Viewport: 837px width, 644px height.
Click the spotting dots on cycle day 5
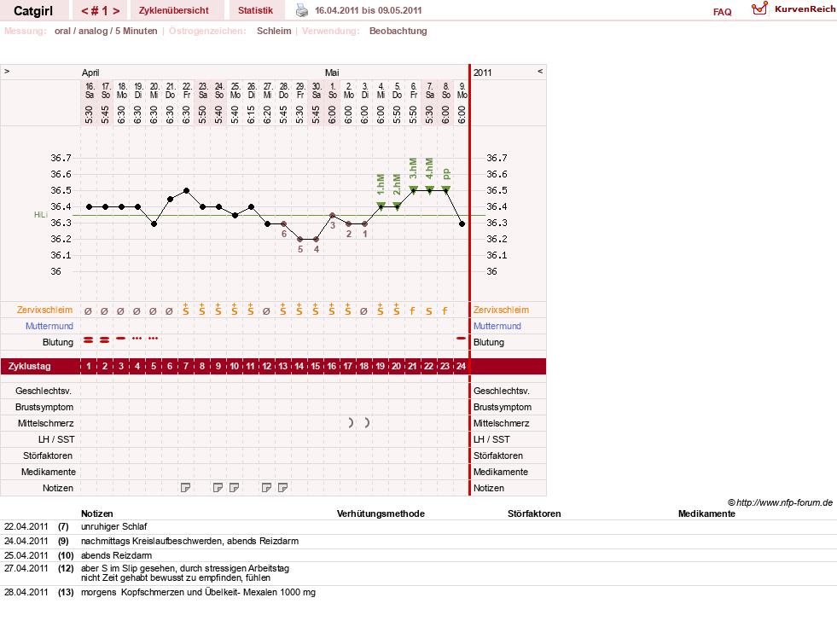154,339
